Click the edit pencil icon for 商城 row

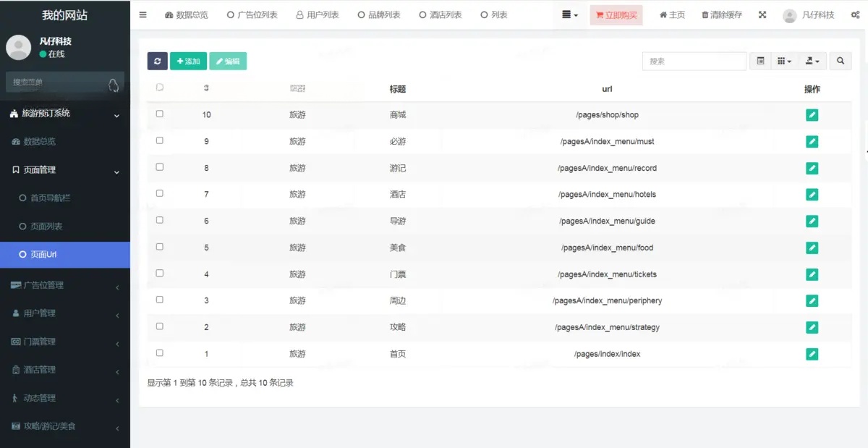[812, 115]
